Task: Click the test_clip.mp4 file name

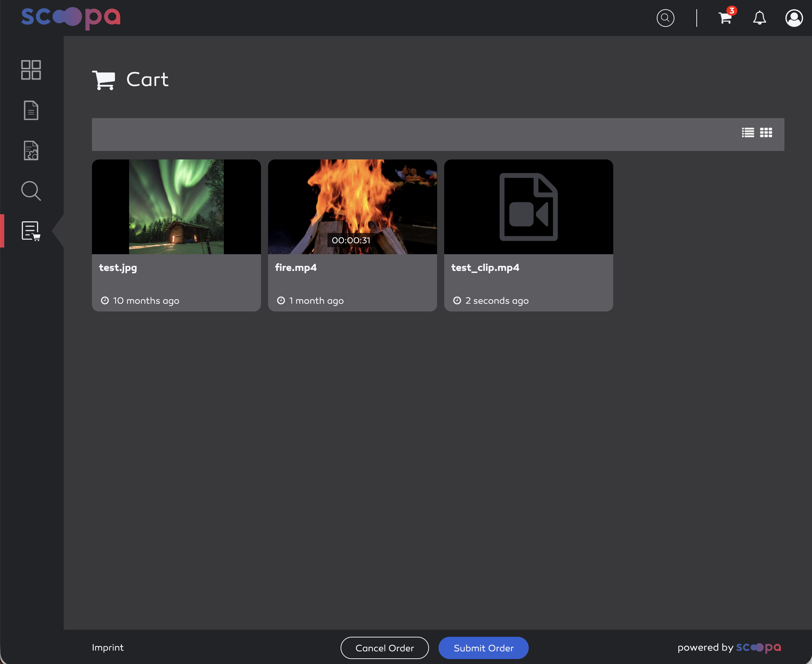Action: (x=485, y=268)
